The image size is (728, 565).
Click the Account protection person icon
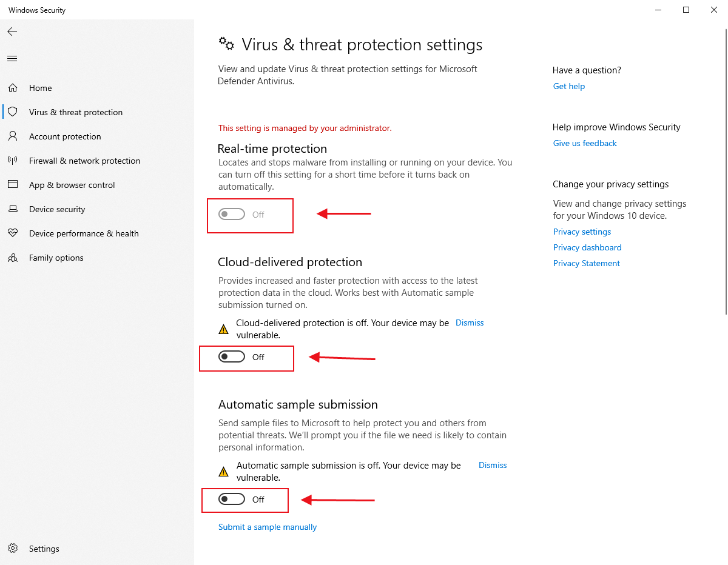click(12, 136)
